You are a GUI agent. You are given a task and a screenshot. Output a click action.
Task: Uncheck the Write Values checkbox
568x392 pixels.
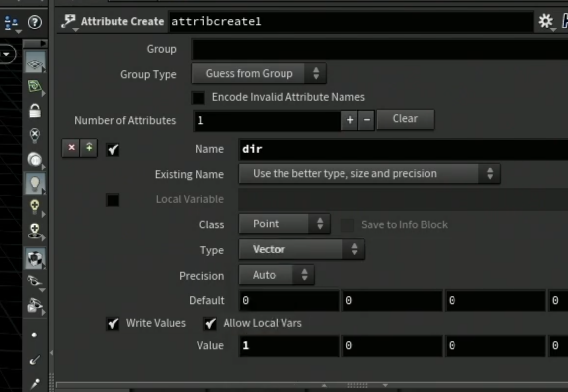tap(113, 323)
